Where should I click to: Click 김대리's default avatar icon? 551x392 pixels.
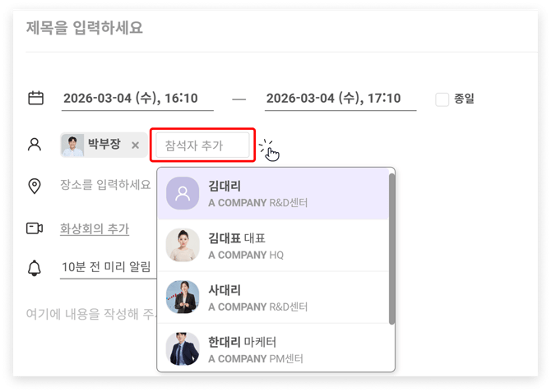183,194
